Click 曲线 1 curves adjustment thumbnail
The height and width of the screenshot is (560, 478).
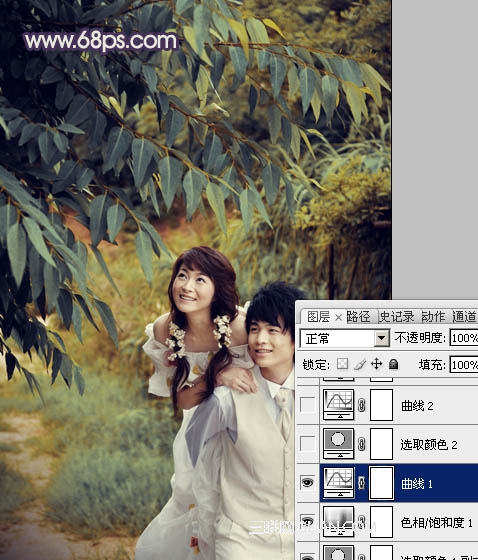[338, 482]
